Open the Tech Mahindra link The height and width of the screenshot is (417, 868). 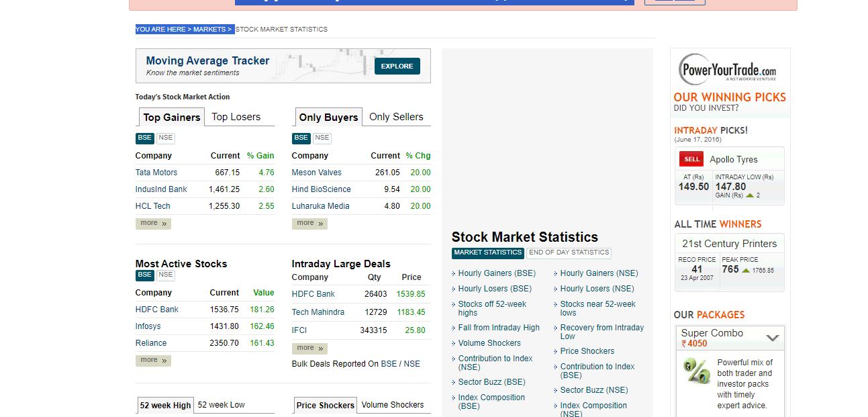(318, 312)
